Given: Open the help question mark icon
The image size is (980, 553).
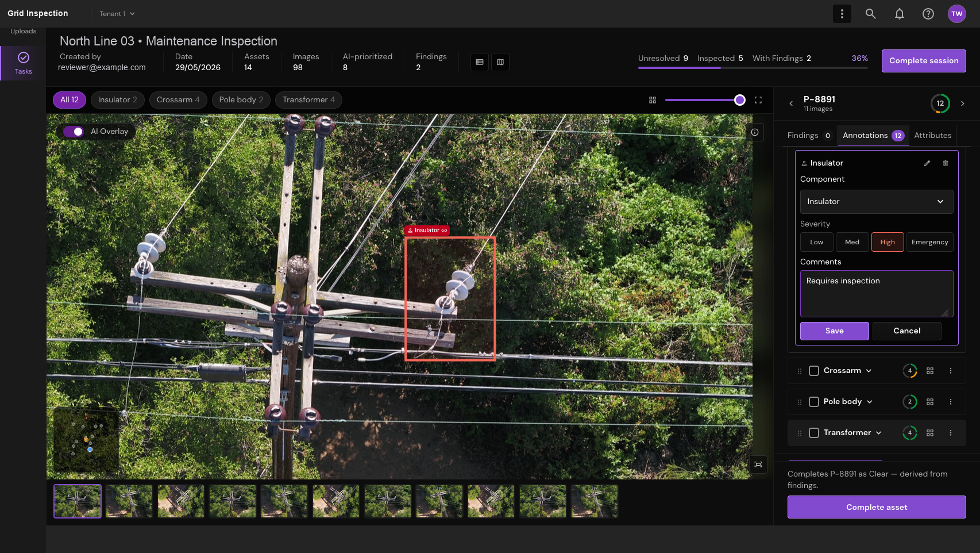Looking at the screenshot, I should (x=928, y=14).
